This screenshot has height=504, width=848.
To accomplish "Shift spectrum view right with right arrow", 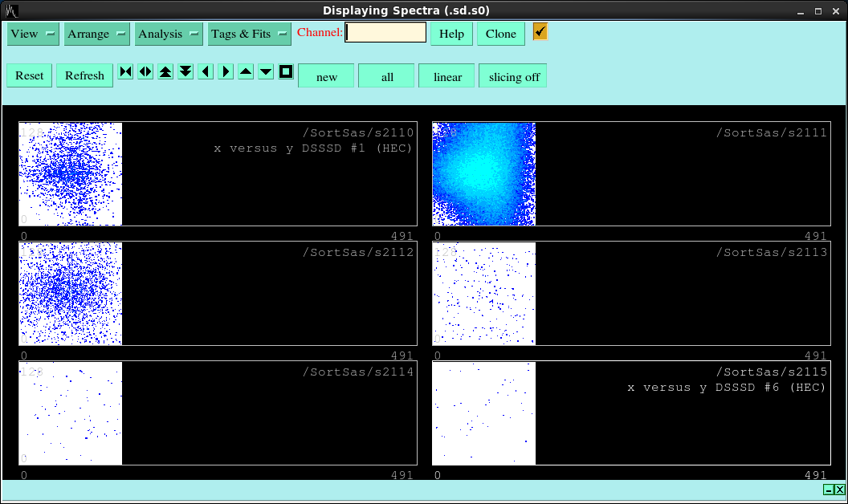I will (x=226, y=71).
